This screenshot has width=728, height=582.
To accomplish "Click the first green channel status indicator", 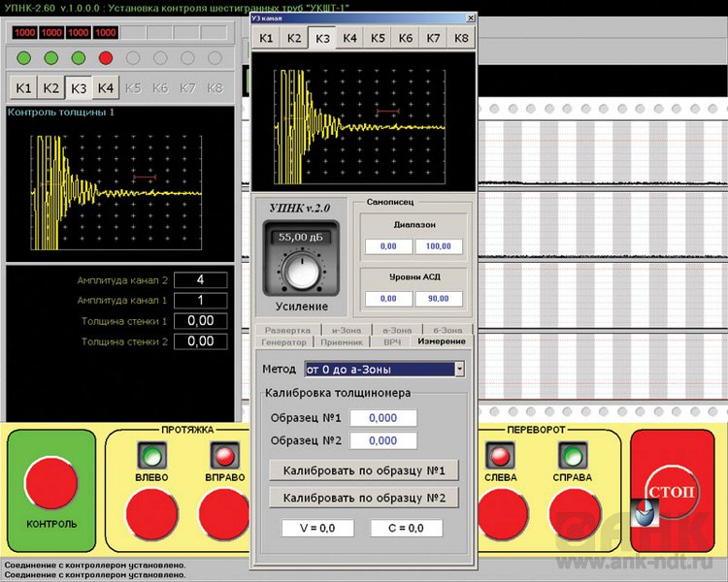I will click(x=24, y=58).
